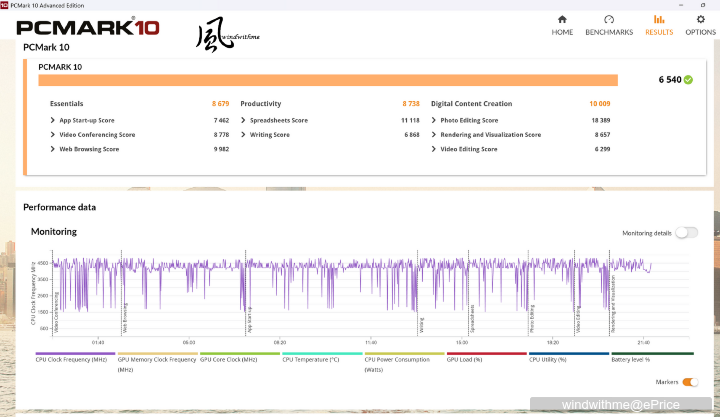Toggle the Monitoring details switch
The height and width of the screenshot is (417, 720).
tap(686, 232)
